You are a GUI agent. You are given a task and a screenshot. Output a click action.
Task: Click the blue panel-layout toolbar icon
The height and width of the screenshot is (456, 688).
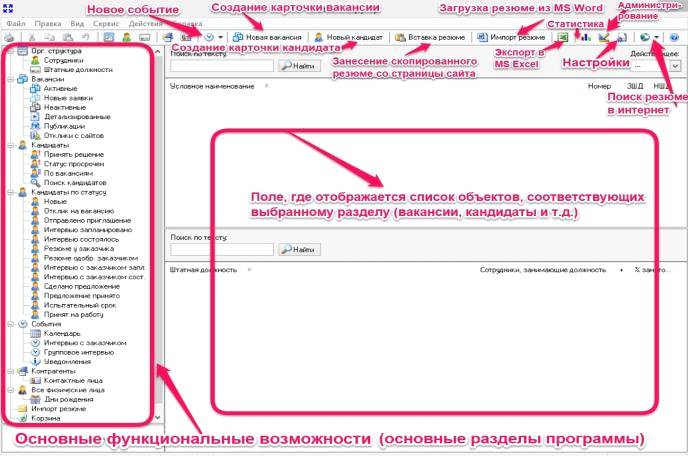(109, 38)
